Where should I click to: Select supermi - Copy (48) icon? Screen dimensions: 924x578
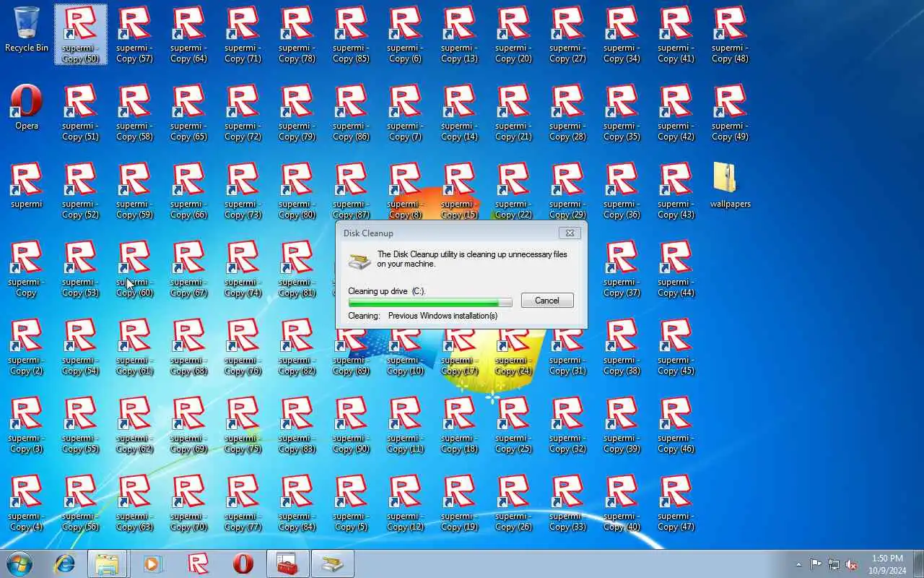[x=731, y=35]
